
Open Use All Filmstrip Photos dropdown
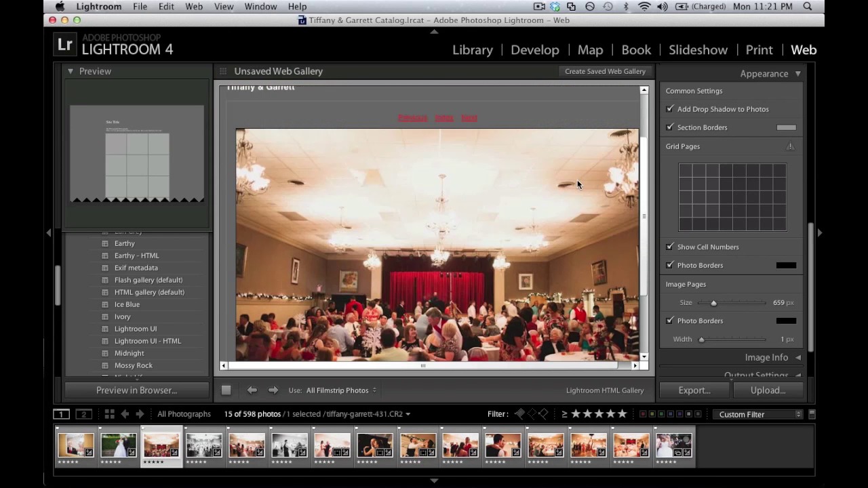(341, 390)
